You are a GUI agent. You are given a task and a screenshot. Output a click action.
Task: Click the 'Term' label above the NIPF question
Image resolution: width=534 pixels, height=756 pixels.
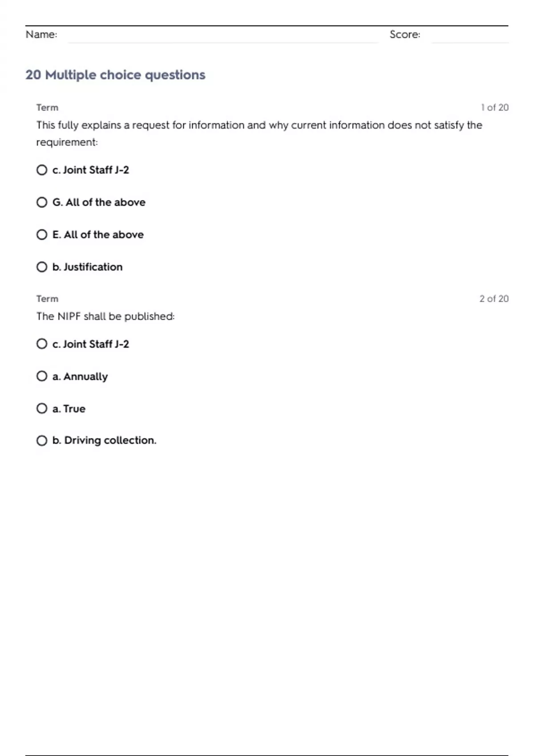click(x=47, y=299)
